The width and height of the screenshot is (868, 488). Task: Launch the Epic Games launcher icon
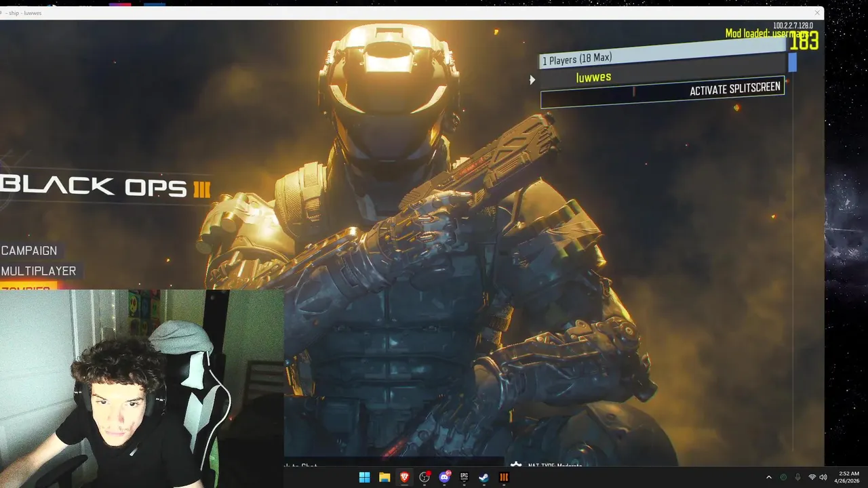[x=465, y=477]
